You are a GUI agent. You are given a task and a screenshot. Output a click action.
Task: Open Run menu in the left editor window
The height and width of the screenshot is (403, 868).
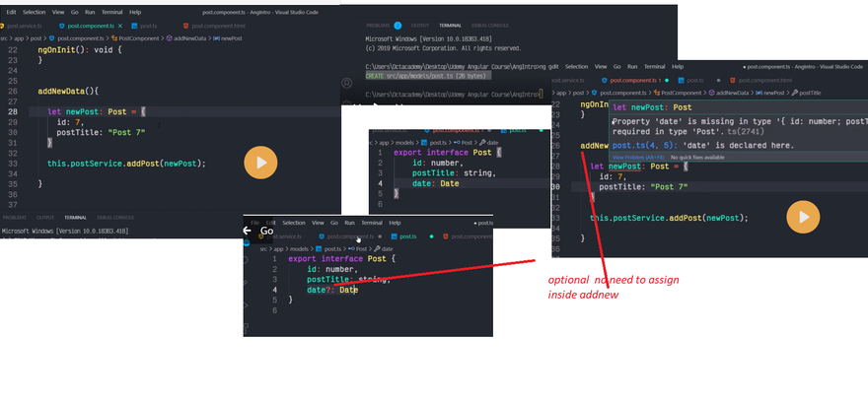(x=90, y=12)
